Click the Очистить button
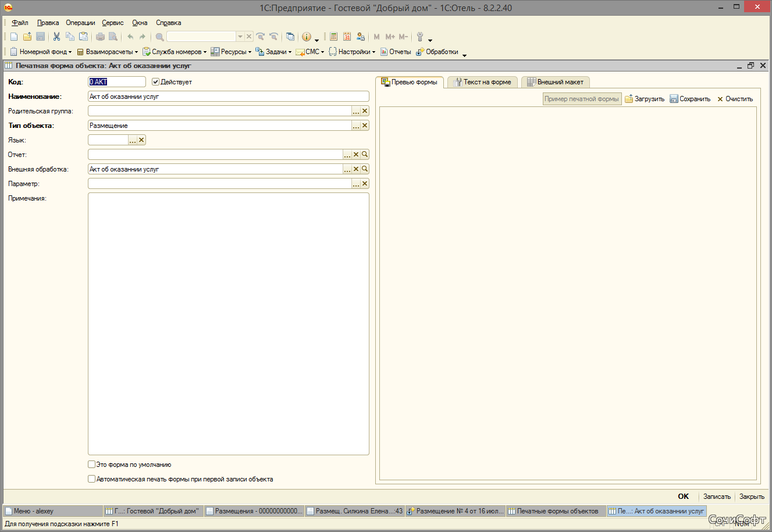Viewport: 772px width, 532px height. [x=735, y=99]
